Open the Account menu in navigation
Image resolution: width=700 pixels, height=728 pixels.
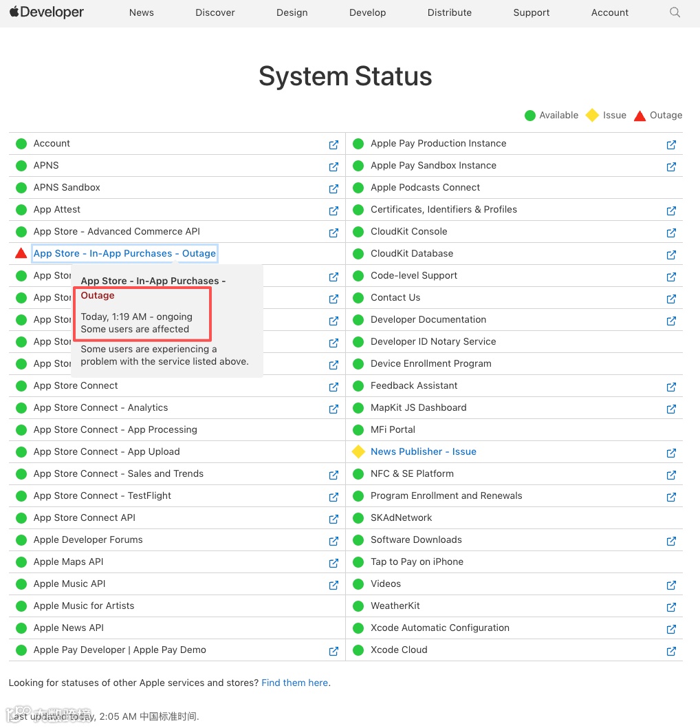pyautogui.click(x=609, y=12)
